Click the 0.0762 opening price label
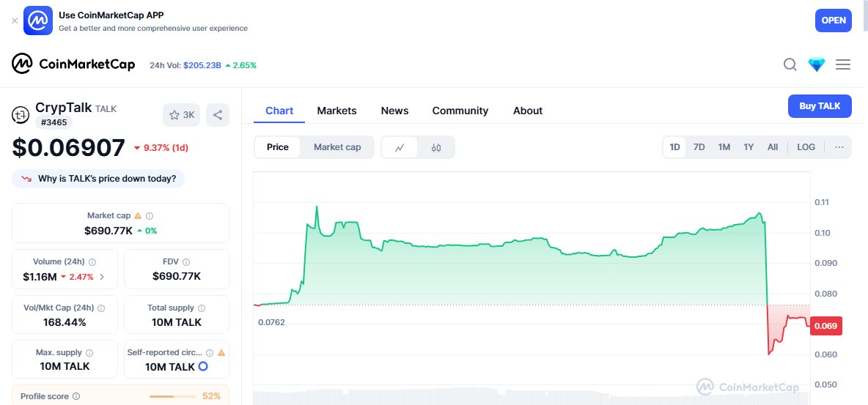 point(271,322)
